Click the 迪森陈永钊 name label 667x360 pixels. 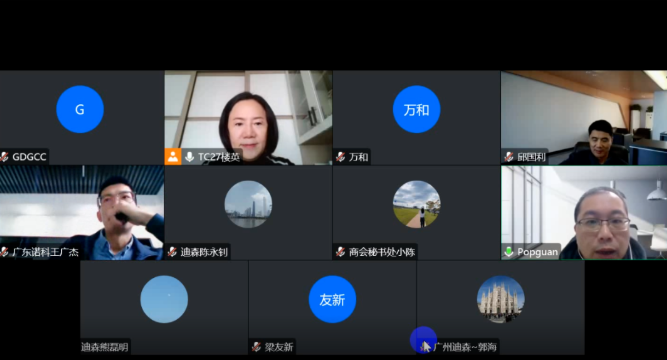coord(204,252)
